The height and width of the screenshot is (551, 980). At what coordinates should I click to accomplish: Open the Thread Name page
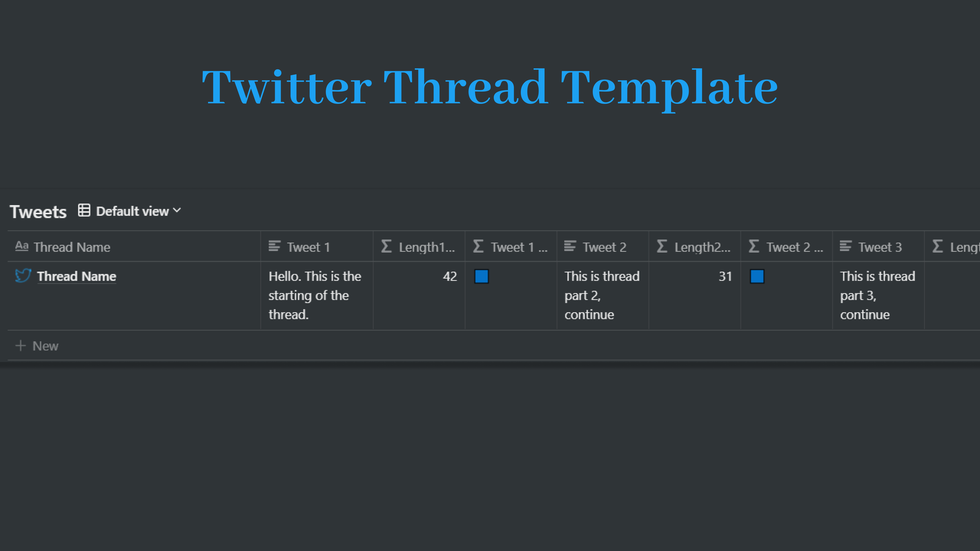point(77,276)
